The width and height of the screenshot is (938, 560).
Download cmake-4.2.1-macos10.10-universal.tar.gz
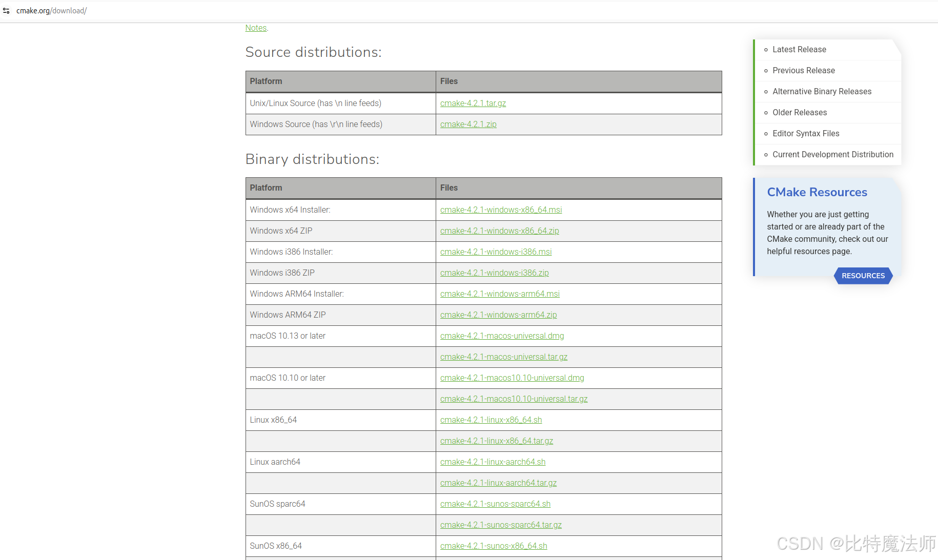pos(514,399)
